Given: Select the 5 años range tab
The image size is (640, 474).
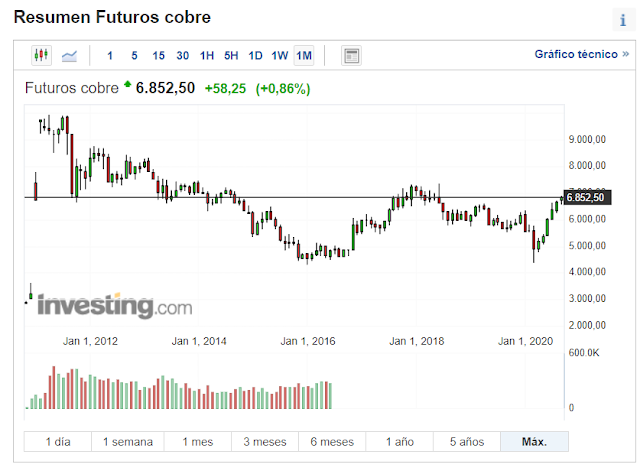Looking at the screenshot, I should click(467, 441).
